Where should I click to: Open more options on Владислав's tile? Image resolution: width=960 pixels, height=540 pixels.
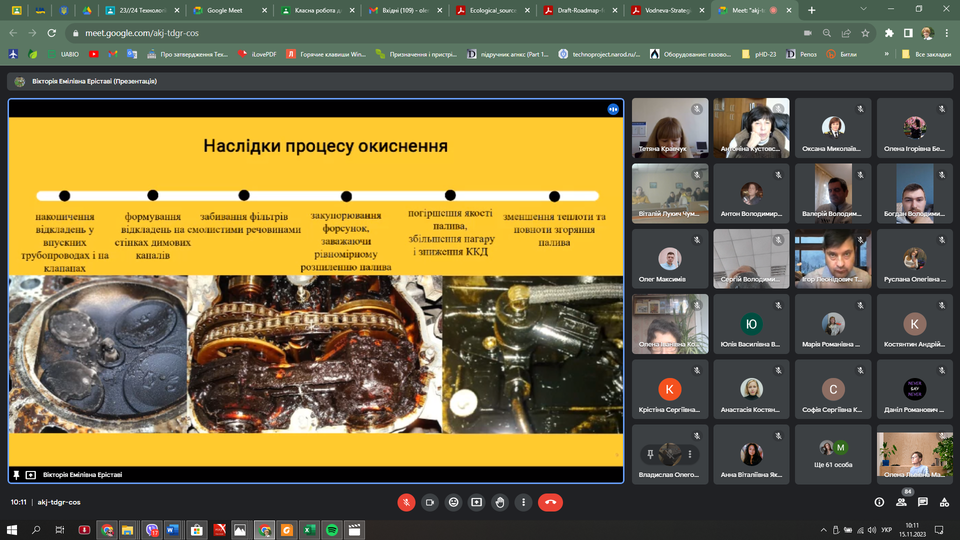pos(689,453)
